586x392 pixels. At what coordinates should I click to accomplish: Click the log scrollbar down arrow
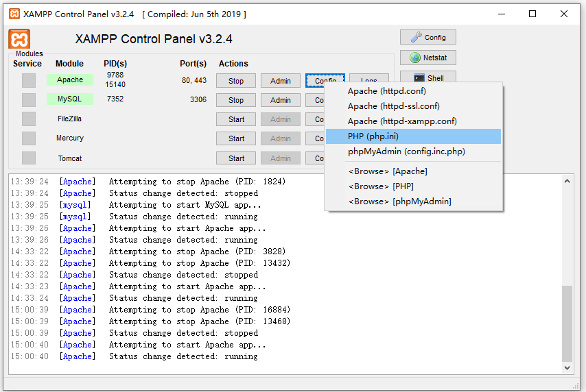pos(567,368)
